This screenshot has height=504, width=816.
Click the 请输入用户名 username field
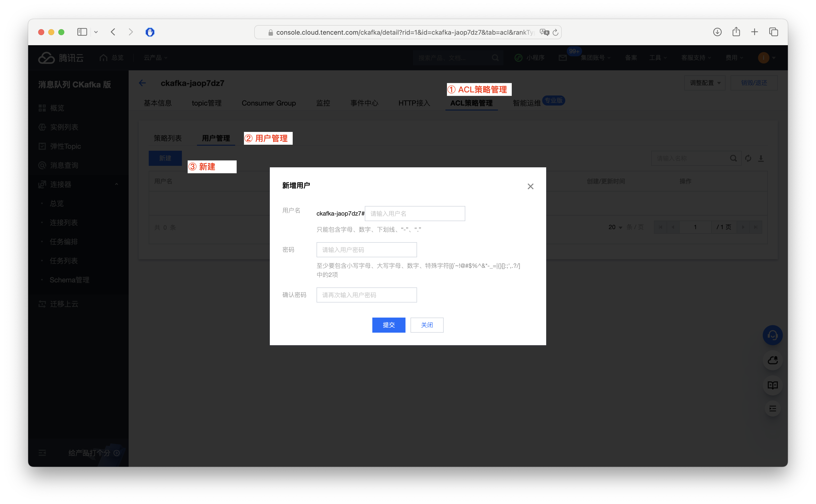(x=415, y=214)
